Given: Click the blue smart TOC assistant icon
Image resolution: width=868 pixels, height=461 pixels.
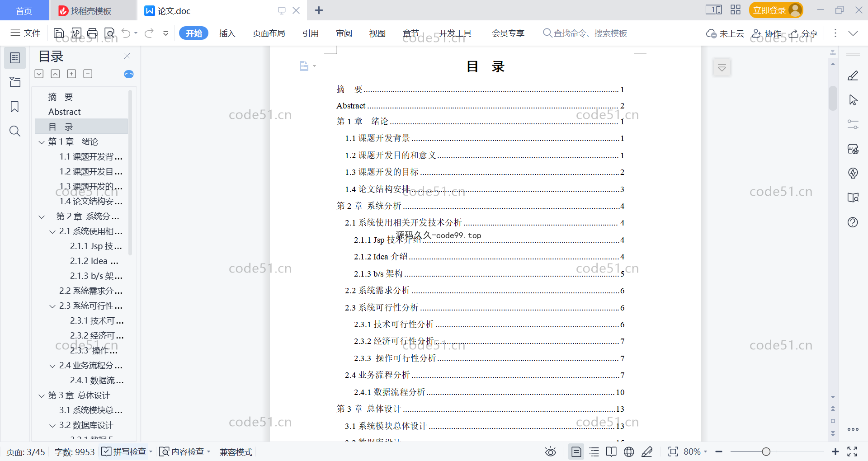Looking at the screenshot, I should [x=129, y=74].
